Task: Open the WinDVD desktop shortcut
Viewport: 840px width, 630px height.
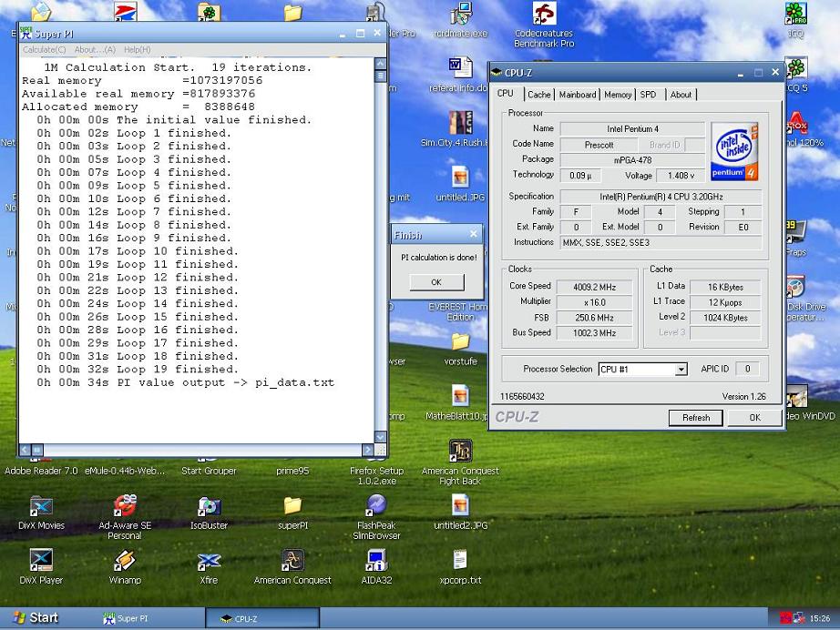Action: pos(796,396)
